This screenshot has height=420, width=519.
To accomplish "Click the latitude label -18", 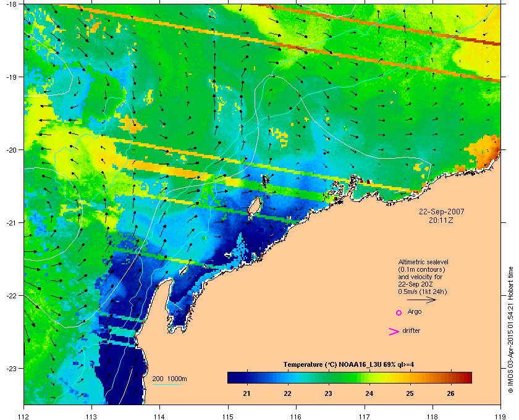I will tap(11, 4).
